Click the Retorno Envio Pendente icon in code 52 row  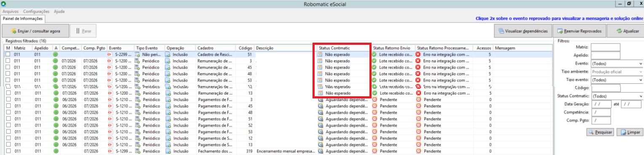[x=375, y=125]
